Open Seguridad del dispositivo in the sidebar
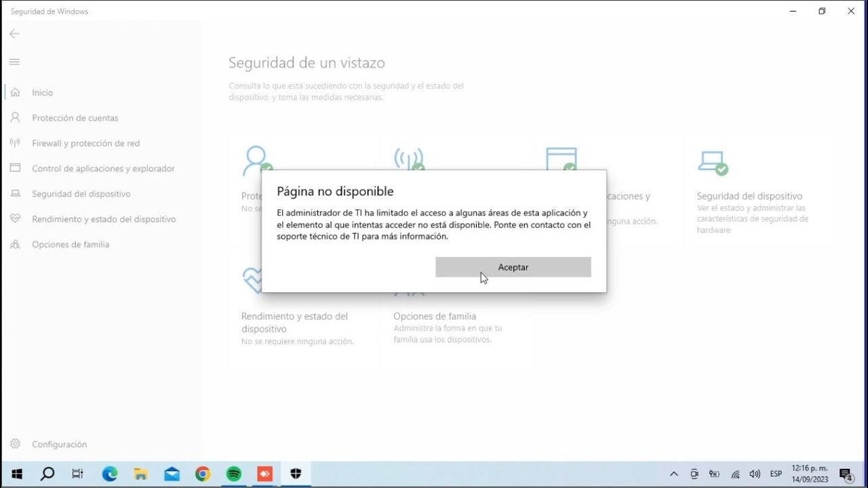 tap(81, 194)
